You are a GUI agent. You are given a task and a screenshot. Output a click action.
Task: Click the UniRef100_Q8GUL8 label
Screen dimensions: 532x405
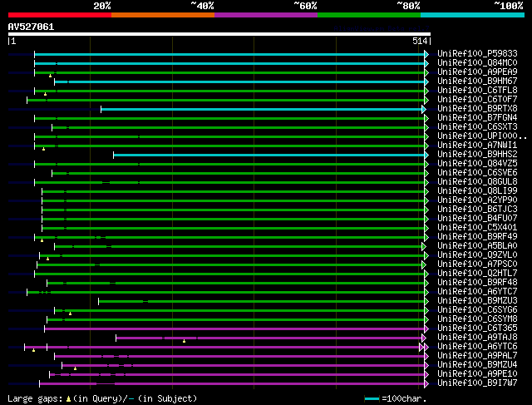(x=477, y=182)
